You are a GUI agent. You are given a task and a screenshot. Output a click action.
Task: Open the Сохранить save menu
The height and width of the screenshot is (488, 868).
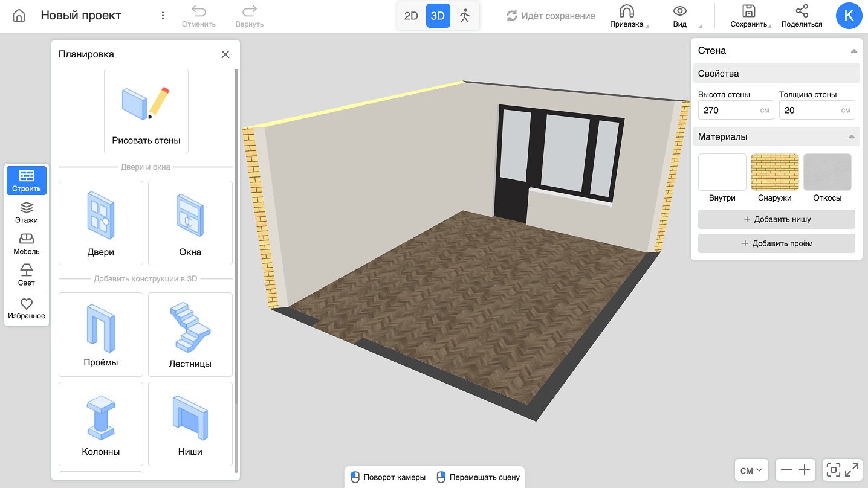pyautogui.click(x=749, y=16)
